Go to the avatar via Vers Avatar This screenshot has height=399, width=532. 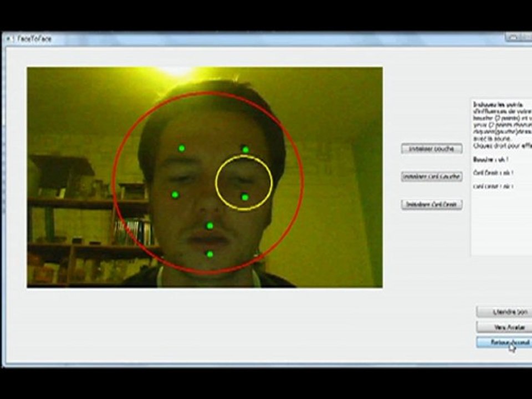point(504,327)
